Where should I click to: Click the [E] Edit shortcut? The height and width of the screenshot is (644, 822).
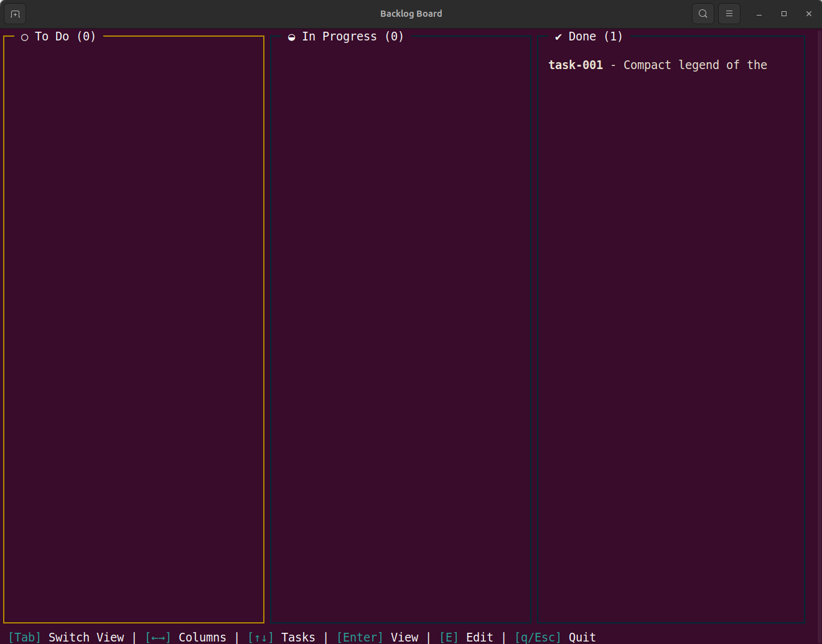(x=466, y=637)
